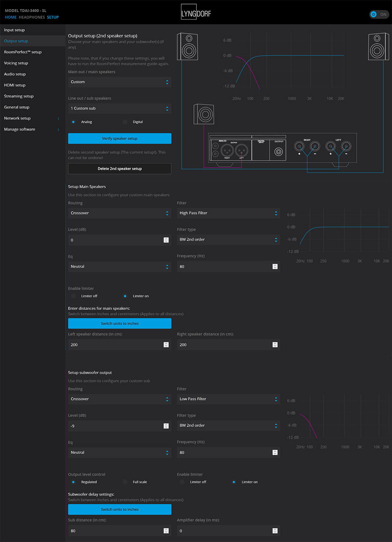
Task: Go to Input setup
Action: [x=33, y=30]
